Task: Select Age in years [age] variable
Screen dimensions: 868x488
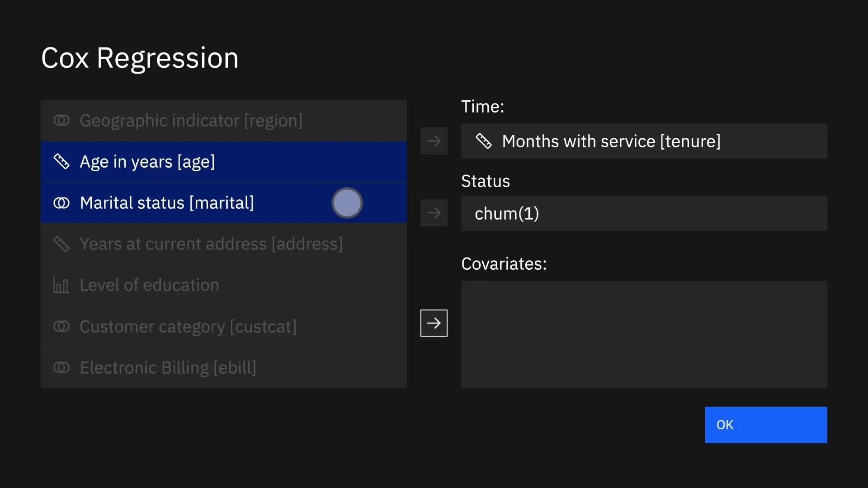Action: click(147, 162)
